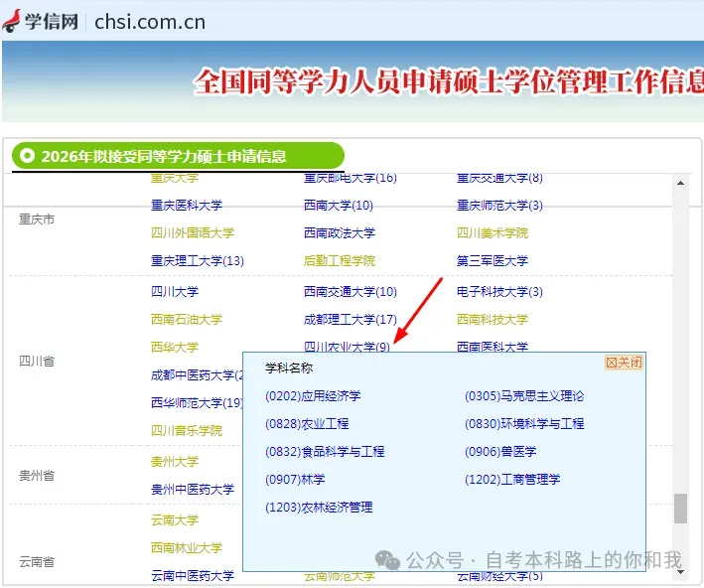Open 成都理工大学(17) link
704x588 pixels.
pyautogui.click(x=351, y=320)
